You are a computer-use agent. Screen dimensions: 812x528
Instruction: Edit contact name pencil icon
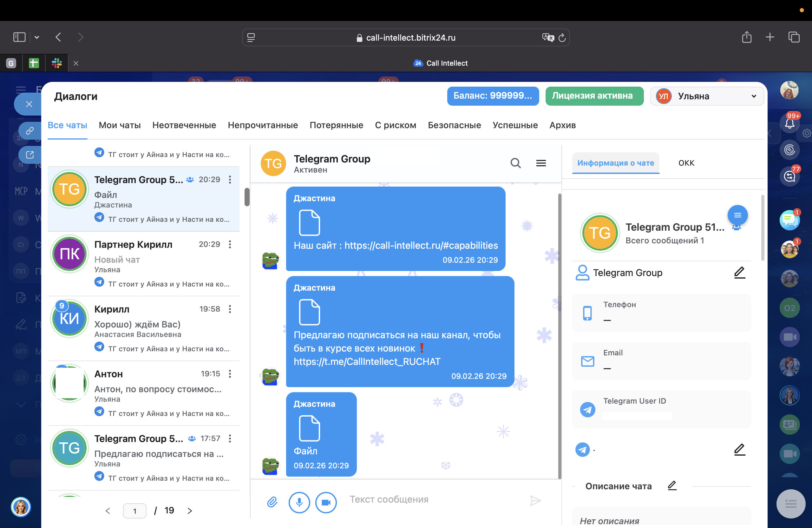pos(739,272)
